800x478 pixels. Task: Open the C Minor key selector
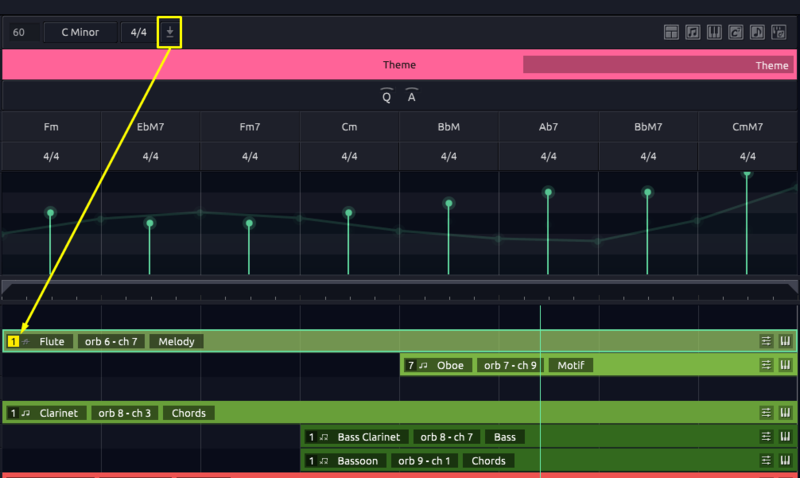tap(79, 33)
